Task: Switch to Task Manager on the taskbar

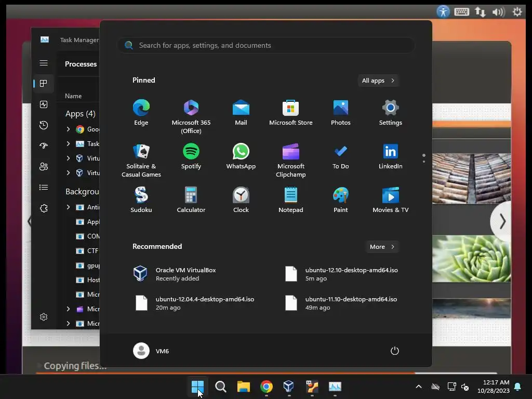Action: [335, 387]
